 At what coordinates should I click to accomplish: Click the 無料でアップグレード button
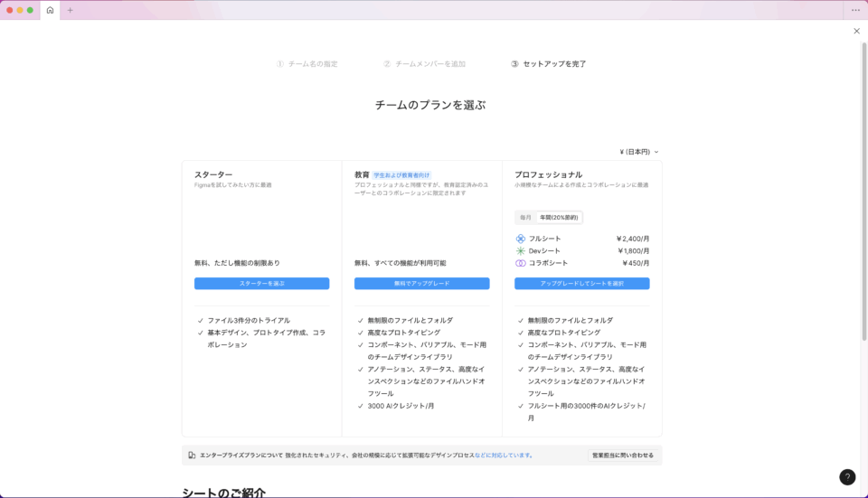(x=421, y=284)
